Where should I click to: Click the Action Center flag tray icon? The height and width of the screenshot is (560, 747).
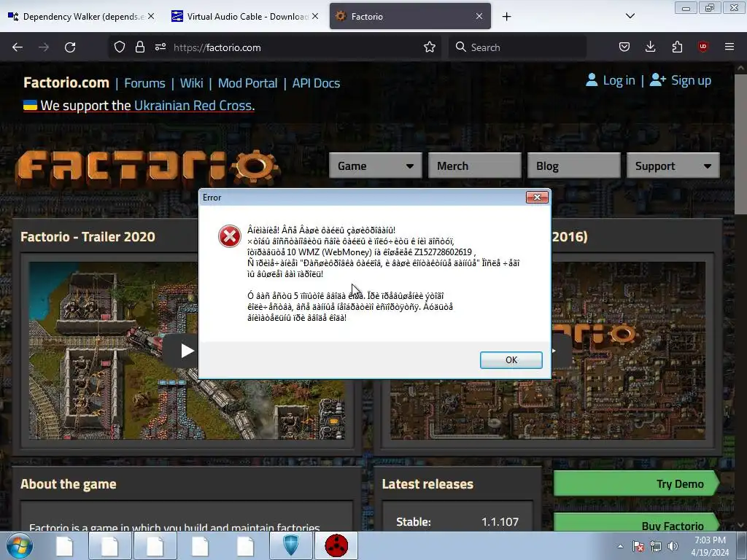638,546
